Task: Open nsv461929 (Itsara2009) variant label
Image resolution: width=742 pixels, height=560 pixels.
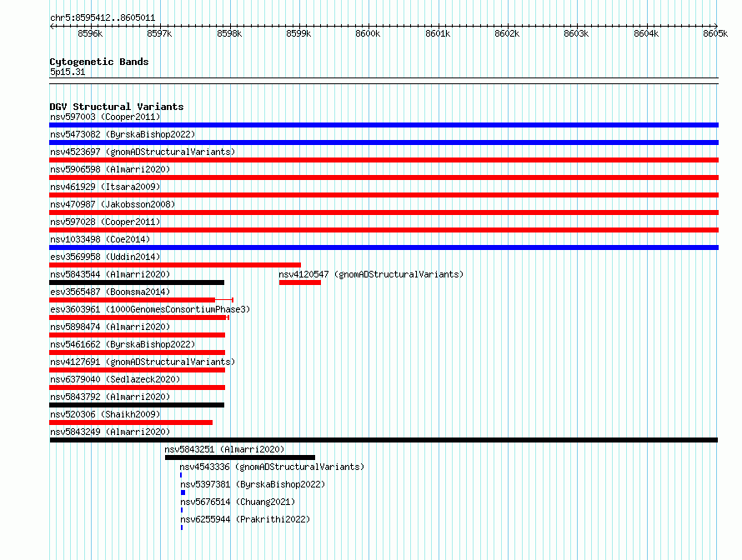Action: (105, 187)
